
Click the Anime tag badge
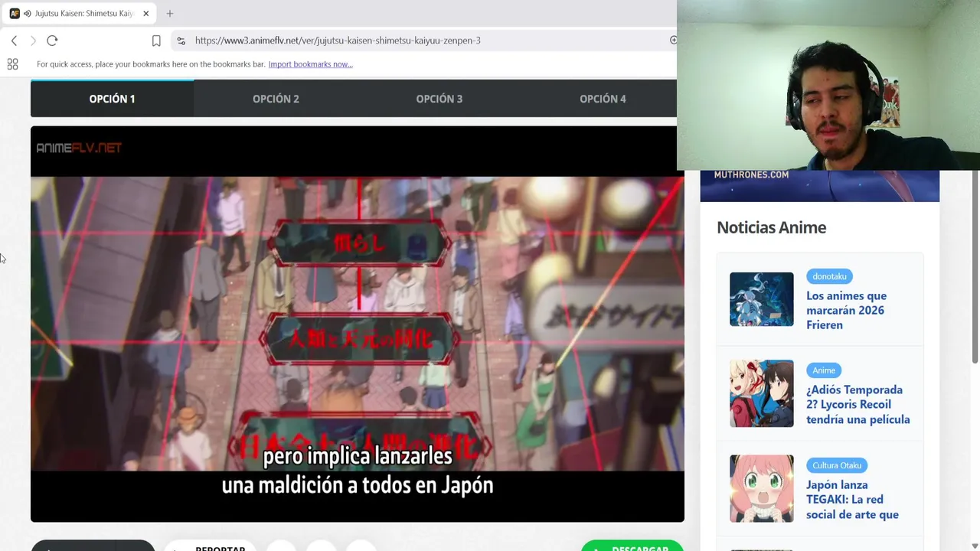824,370
